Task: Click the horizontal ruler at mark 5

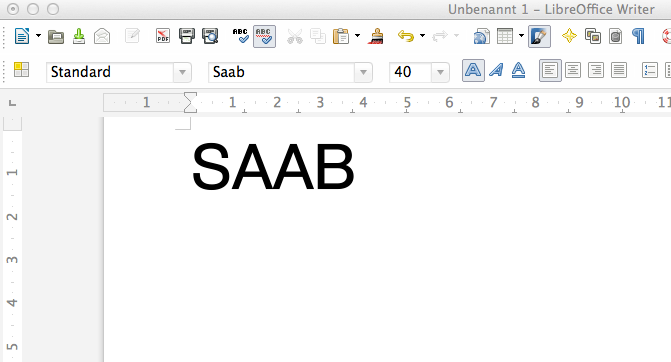Action: pos(407,103)
